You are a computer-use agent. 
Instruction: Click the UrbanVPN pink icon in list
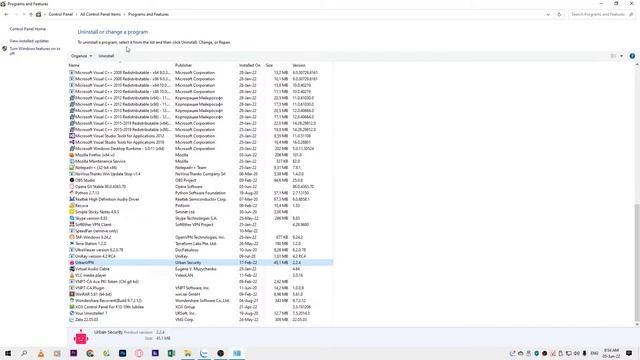[72, 263]
